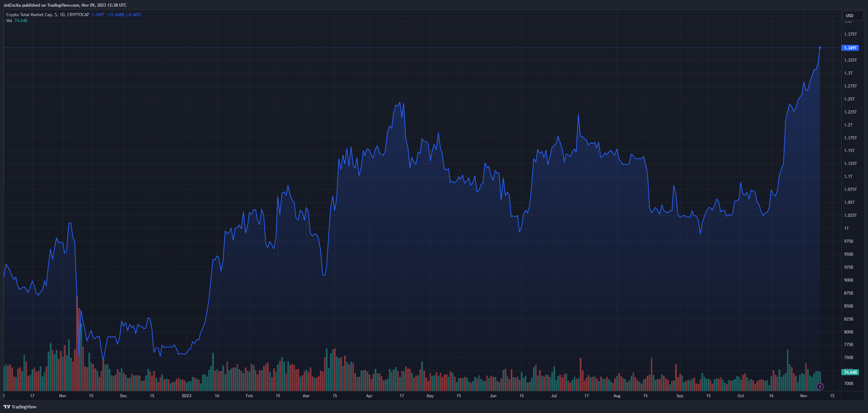Click the 1T mark on the price scale
This screenshot has width=868, height=413.
coord(846,228)
